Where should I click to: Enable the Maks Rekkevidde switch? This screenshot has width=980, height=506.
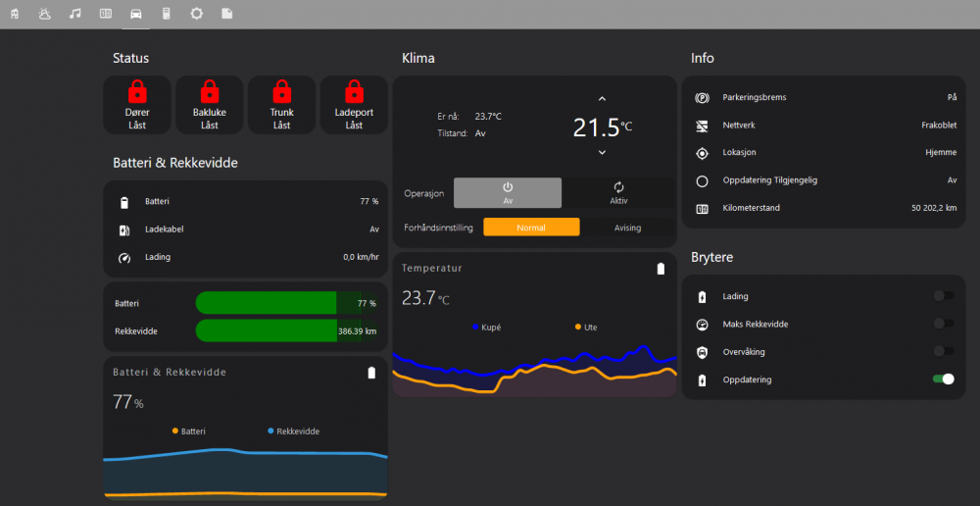coord(943,324)
